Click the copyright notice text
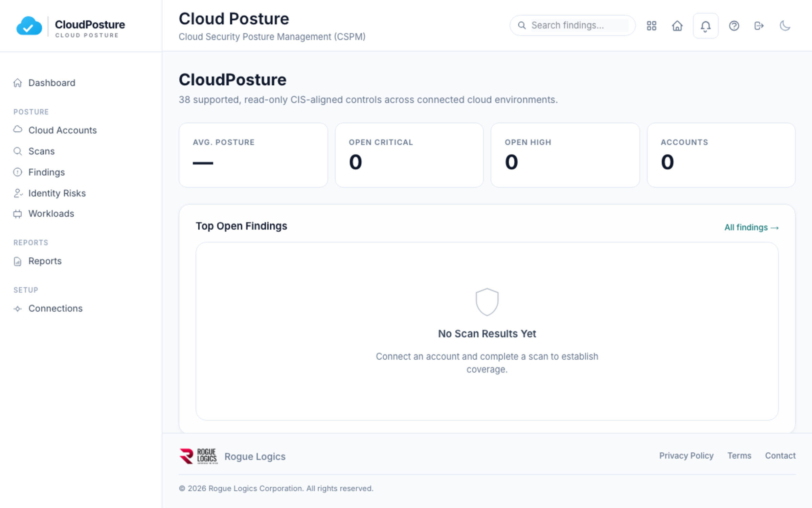812x508 pixels. click(x=276, y=488)
